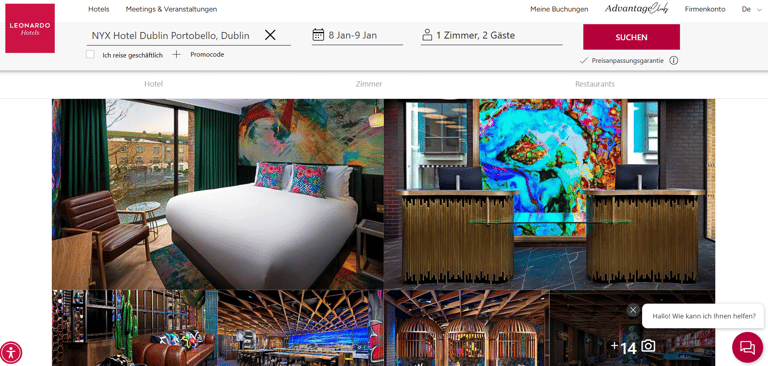Image resolution: width=768 pixels, height=366 pixels.
Task: Open the bedroom photo with white bed
Action: [x=217, y=194]
